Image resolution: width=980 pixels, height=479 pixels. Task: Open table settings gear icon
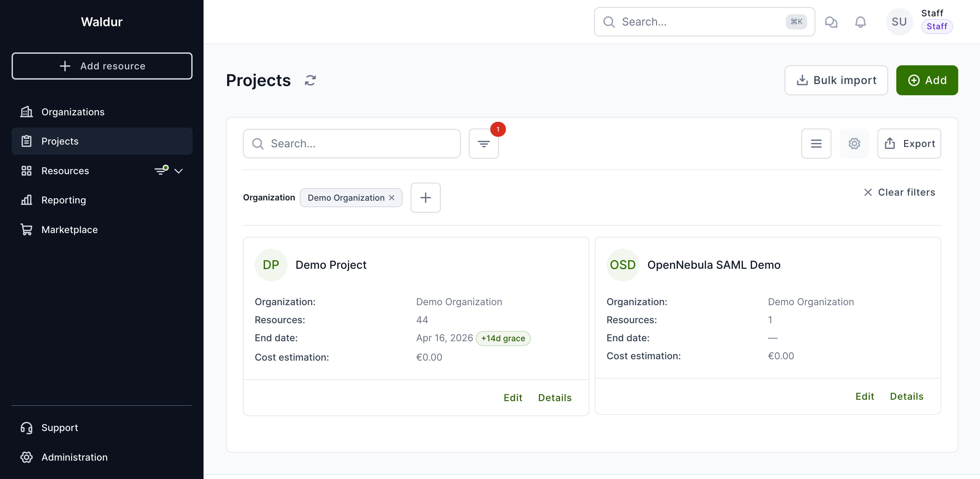pyautogui.click(x=854, y=144)
